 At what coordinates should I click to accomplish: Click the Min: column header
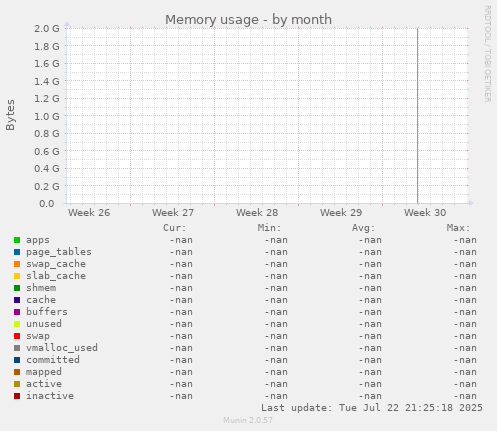point(269,228)
